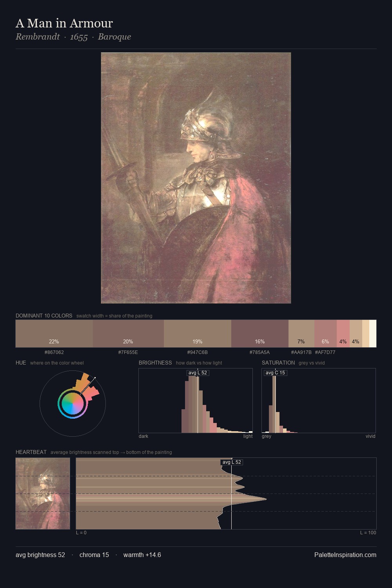392x588 pixels.
Task: Click the 'avg brightness 52' footer stat
Action: 40,555
